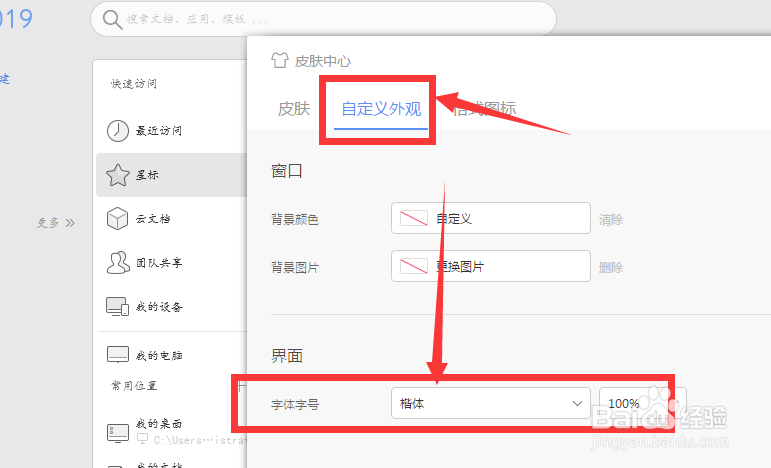Open 最近访问 clock icon in sidebar
This screenshot has width=771, height=468.
[x=118, y=131]
